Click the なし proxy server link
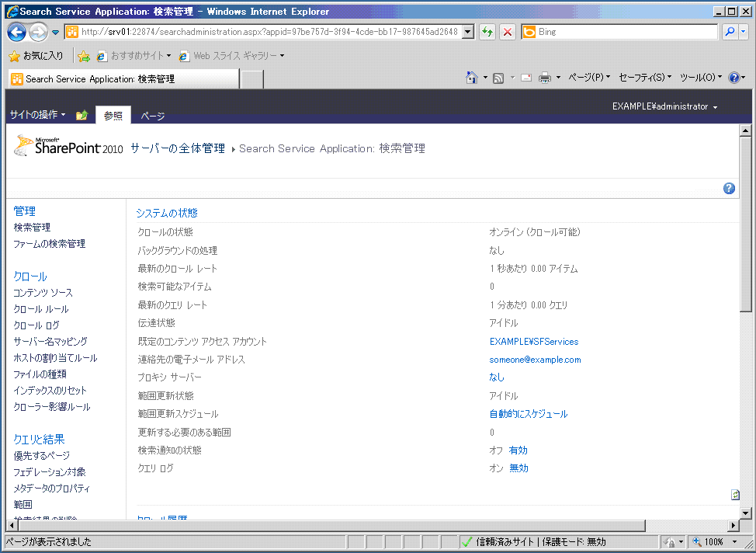This screenshot has height=553, width=756. (497, 377)
